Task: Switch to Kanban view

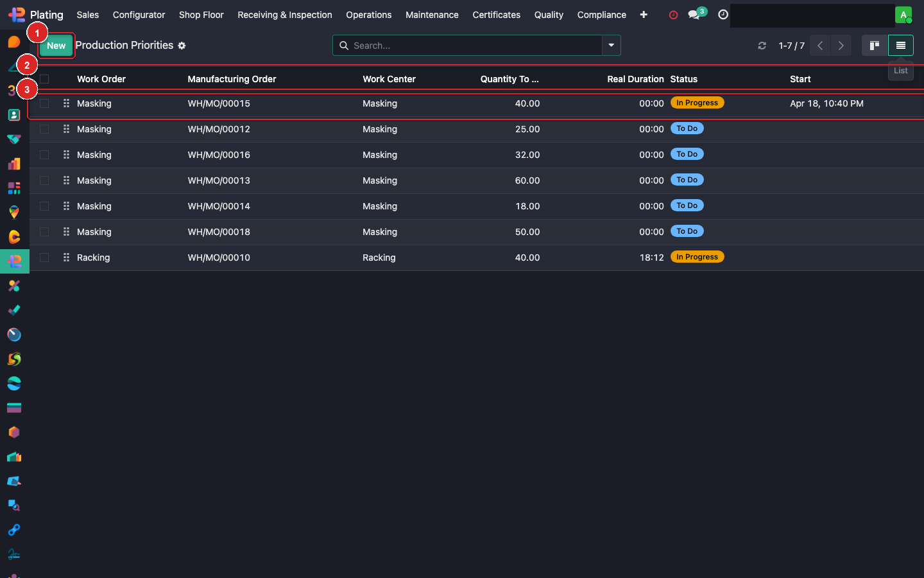Action: pyautogui.click(x=874, y=46)
